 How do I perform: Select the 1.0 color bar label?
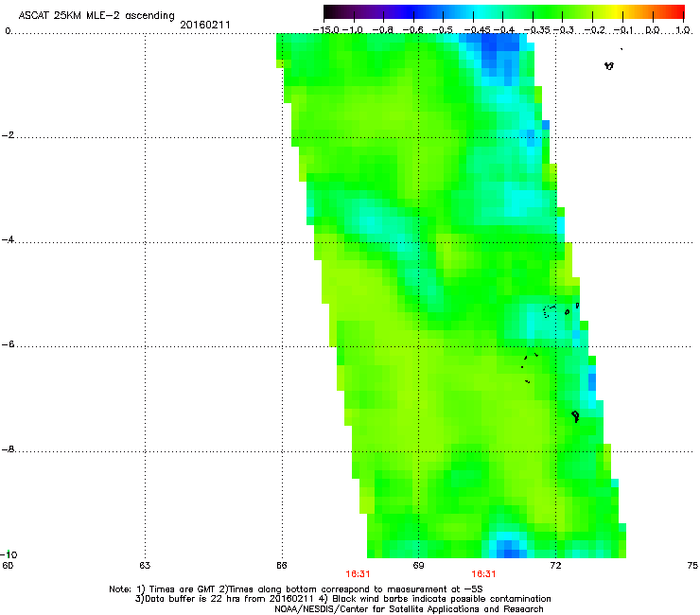(683, 30)
